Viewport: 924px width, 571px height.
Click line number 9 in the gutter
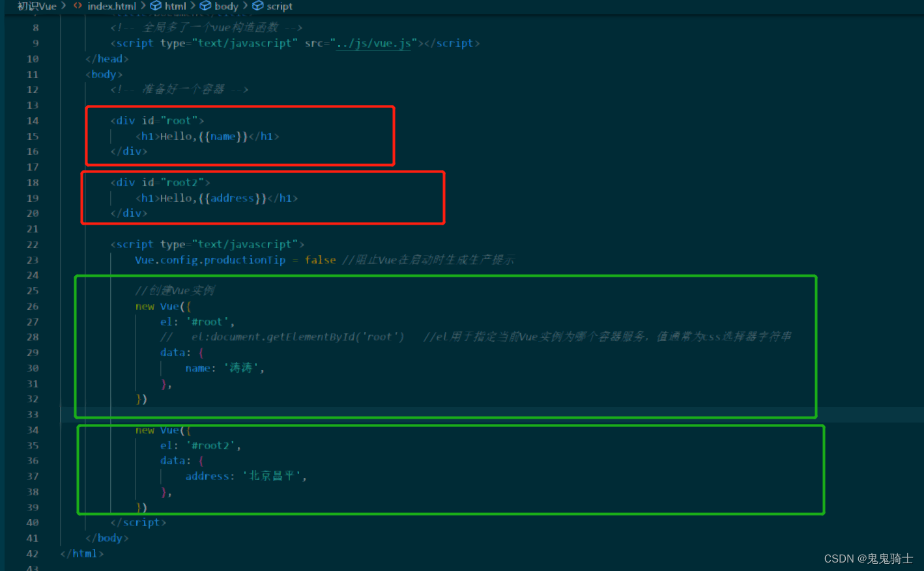point(35,43)
